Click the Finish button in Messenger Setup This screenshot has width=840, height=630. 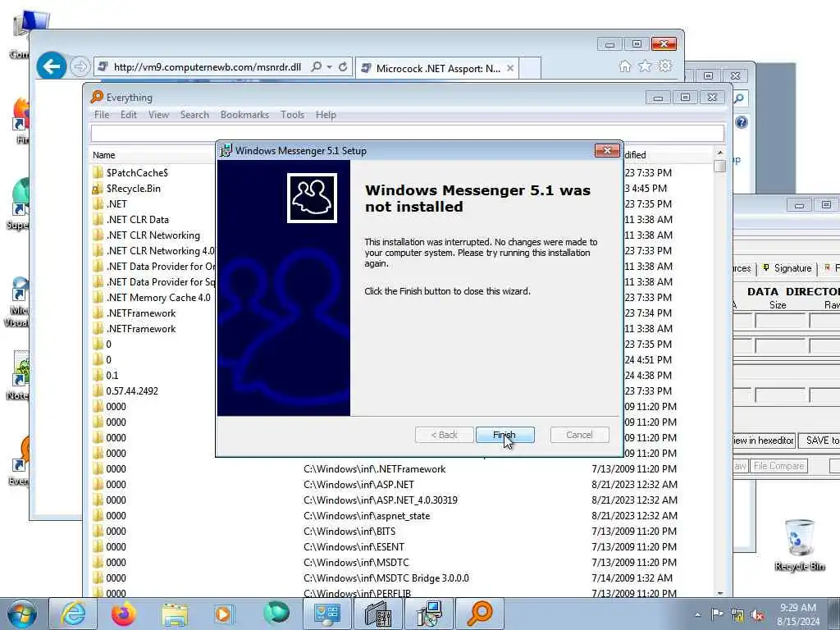pos(504,435)
